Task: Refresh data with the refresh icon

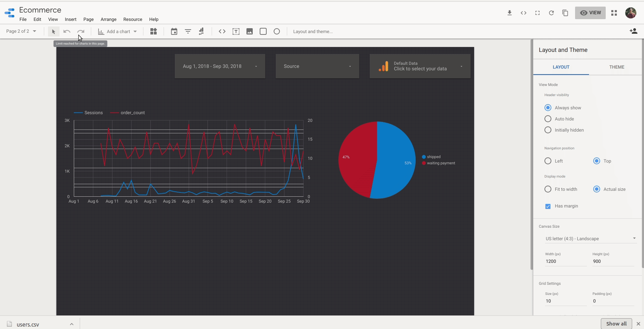Action: point(551,13)
